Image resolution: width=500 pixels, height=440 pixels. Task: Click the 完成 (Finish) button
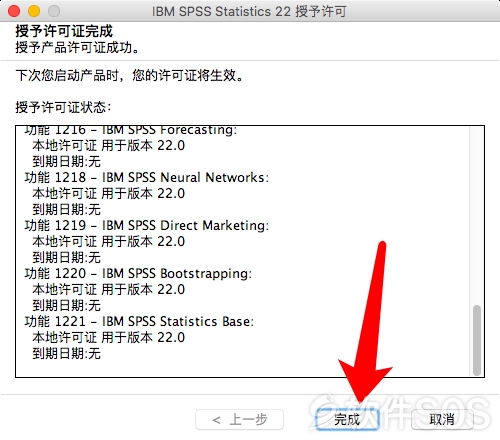click(x=347, y=419)
